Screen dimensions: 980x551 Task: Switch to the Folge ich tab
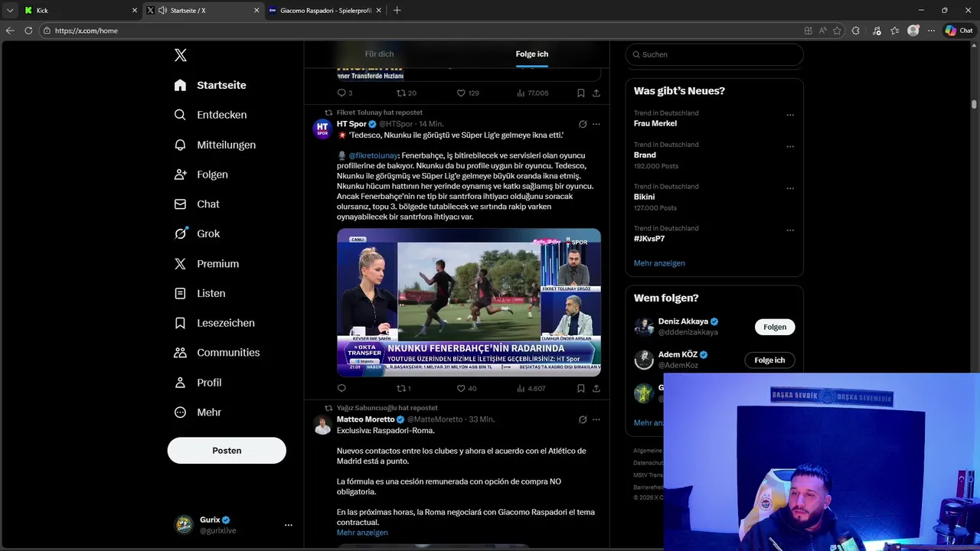point(531,54)
